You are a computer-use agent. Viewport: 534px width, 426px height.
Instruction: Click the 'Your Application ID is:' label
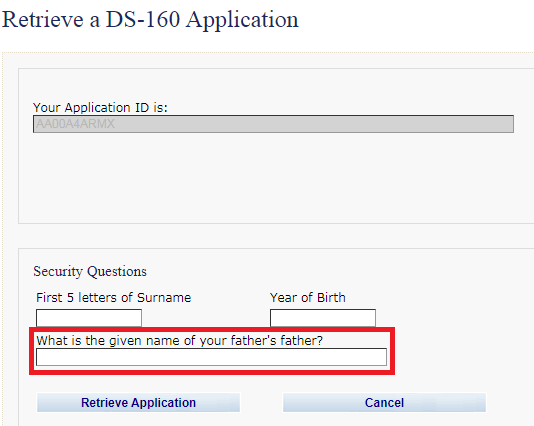point(100,108)
